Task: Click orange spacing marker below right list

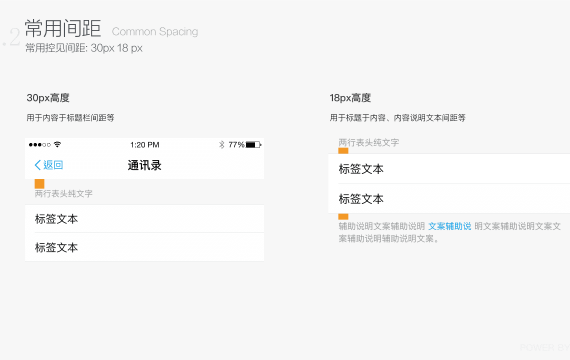Action: [x=343, y=216]
